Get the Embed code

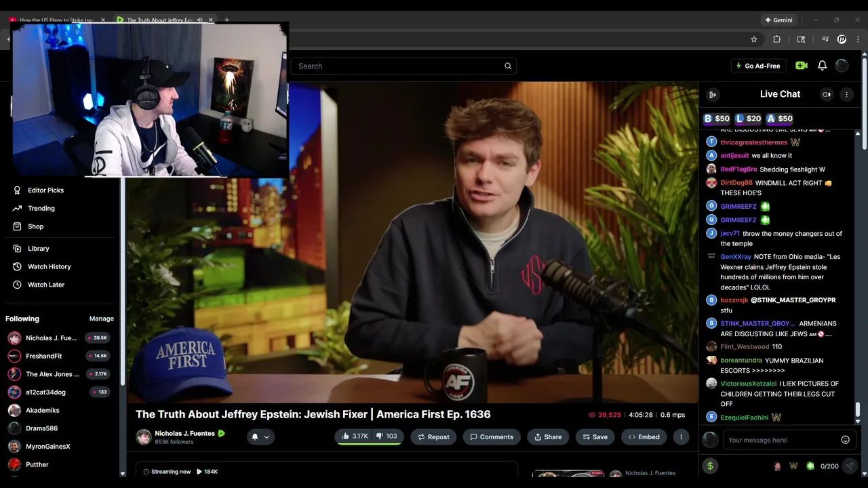(644, 437)
